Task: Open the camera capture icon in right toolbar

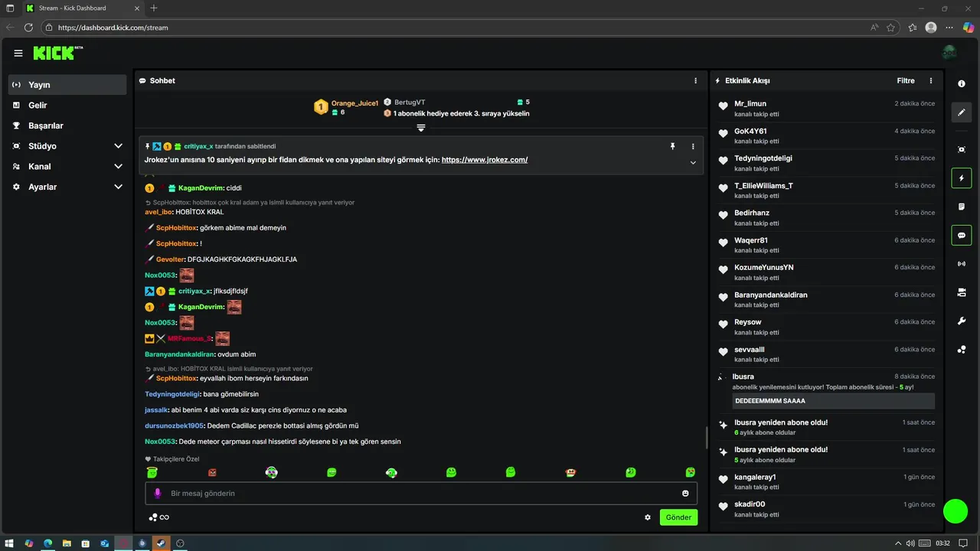Action: click(962, 149)
